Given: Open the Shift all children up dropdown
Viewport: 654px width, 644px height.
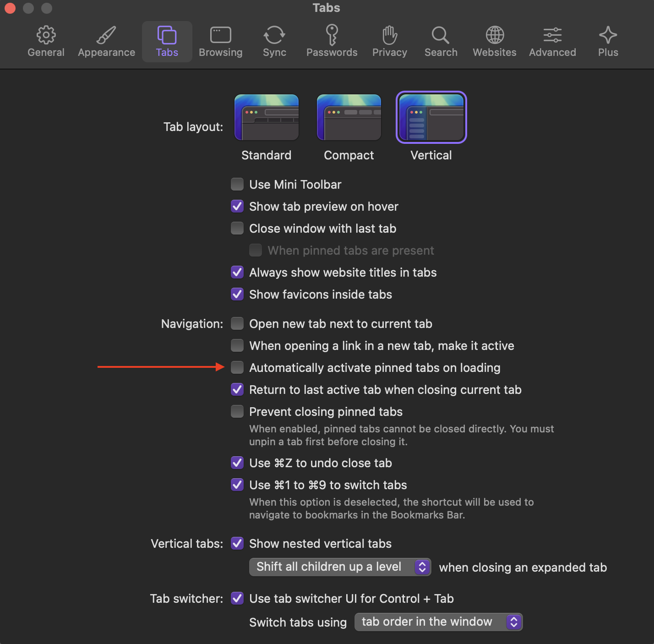Looking at the screenshot, I should [340, 567].
